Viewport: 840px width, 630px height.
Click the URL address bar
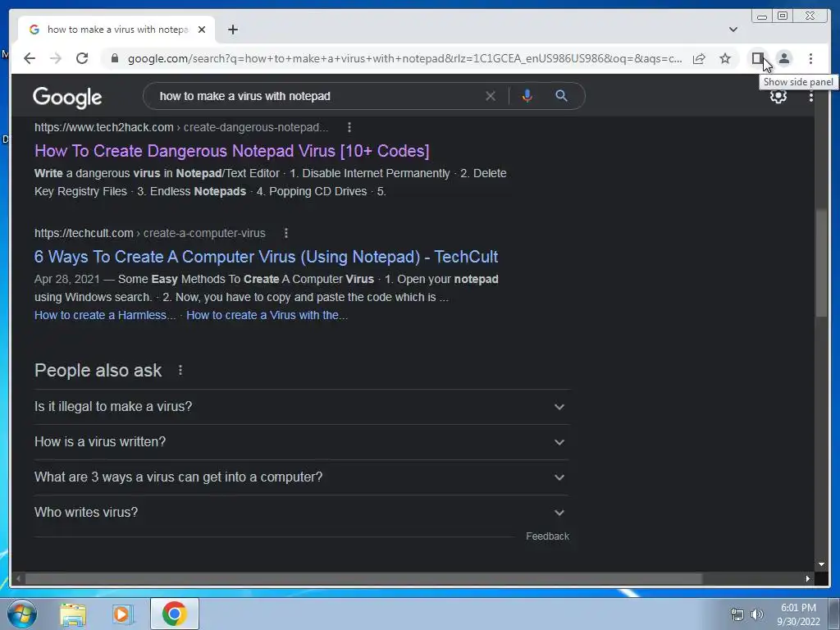coord(404,58)
